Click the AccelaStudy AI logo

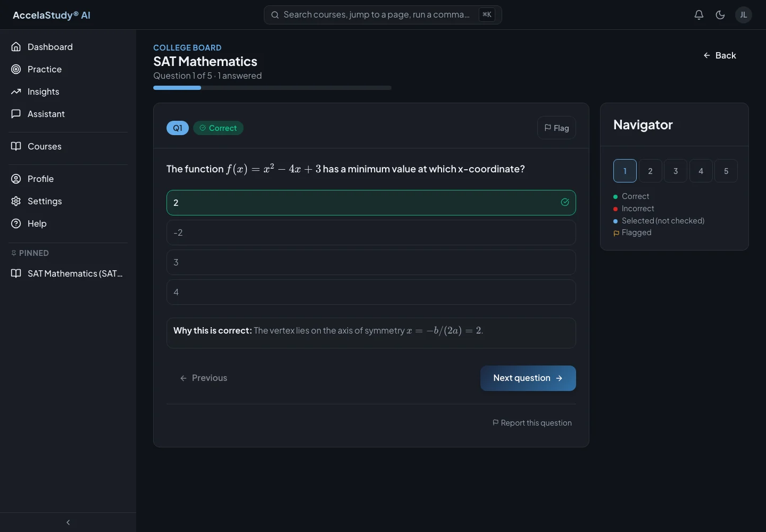coord(52,15)
